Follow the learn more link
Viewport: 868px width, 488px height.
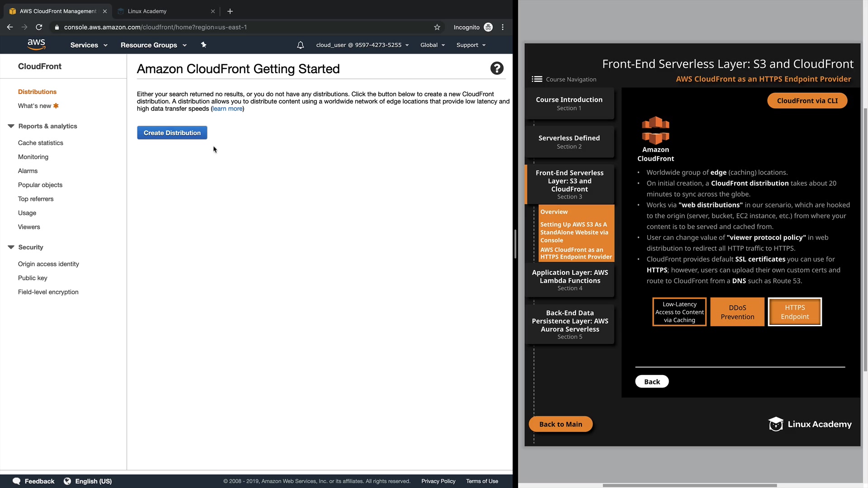(227, 109)
